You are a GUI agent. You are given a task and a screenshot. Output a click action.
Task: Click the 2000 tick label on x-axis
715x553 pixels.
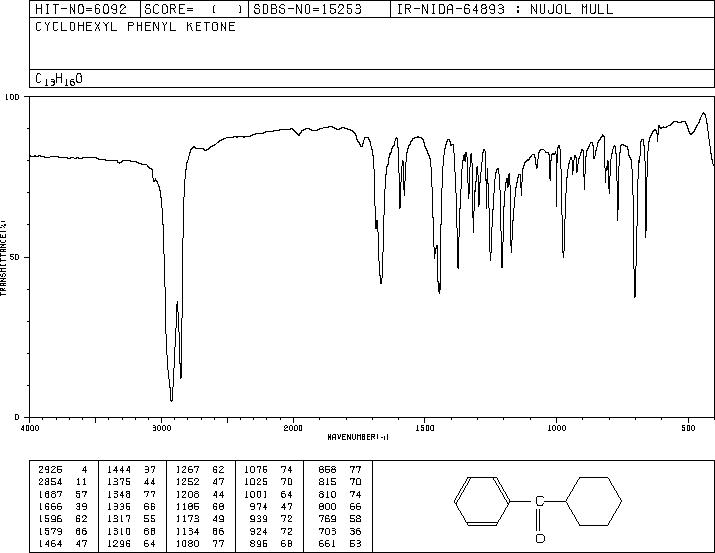293,428
